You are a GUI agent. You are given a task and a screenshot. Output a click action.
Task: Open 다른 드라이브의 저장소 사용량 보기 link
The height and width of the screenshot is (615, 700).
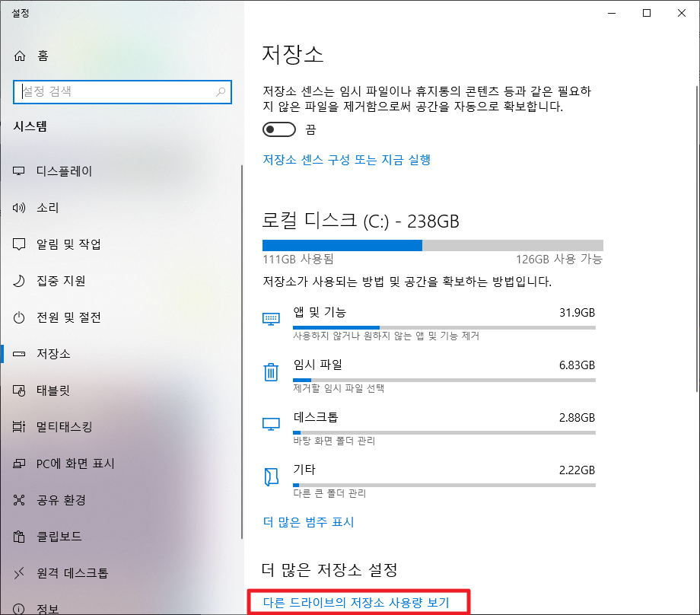click(x=356, y=603)
